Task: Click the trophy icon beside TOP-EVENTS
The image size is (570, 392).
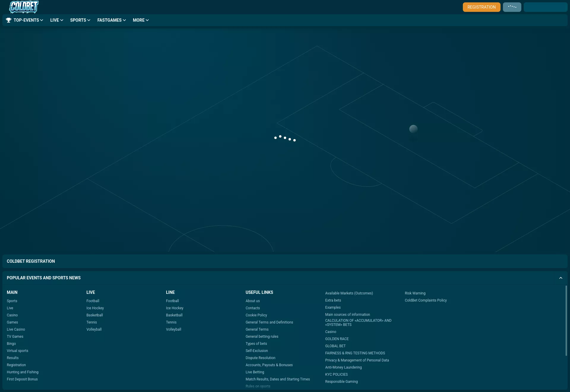Action: [x=9, y=20]
